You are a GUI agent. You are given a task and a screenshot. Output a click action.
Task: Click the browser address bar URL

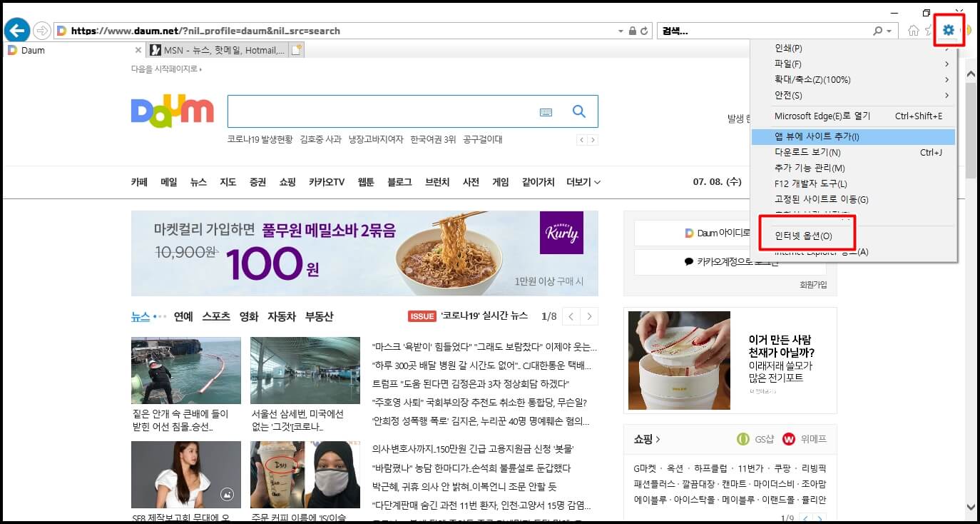click(x=205, y=31)
